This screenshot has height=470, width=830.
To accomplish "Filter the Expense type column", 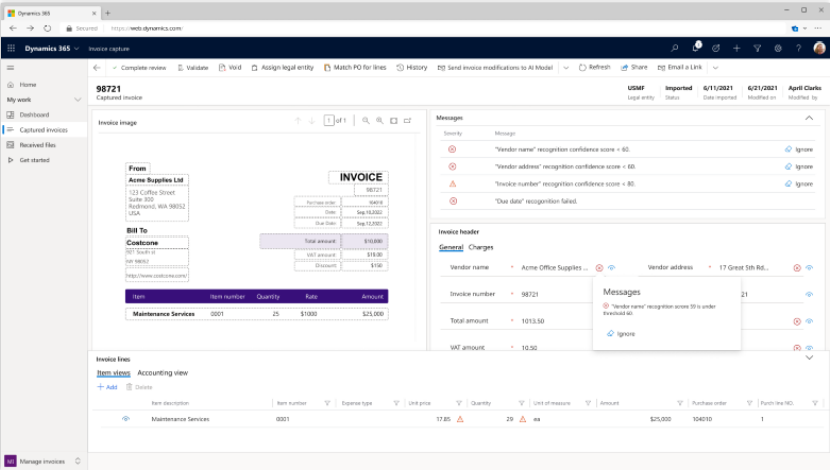I will coord(396,403).
